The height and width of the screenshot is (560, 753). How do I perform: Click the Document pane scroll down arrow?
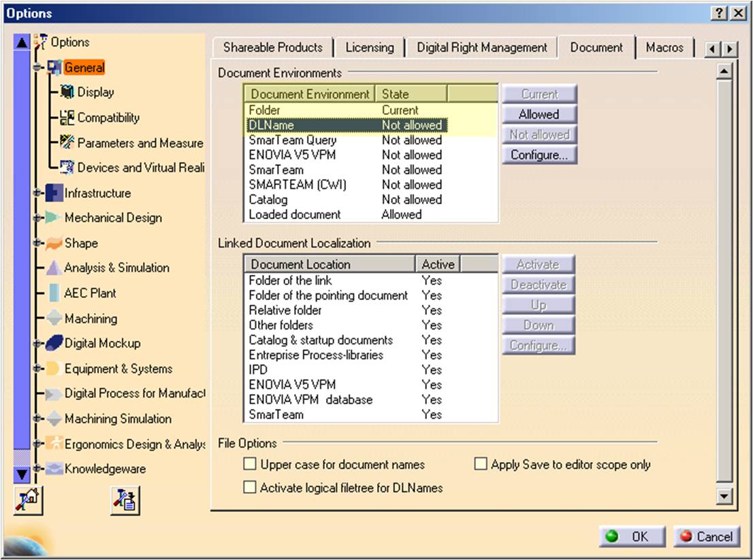pos(724,495)
